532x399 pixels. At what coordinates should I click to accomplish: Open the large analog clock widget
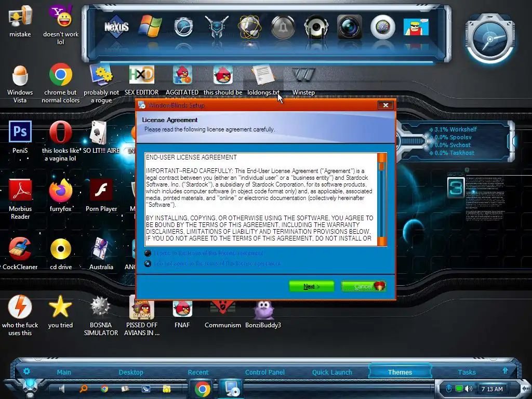[490, 39]
